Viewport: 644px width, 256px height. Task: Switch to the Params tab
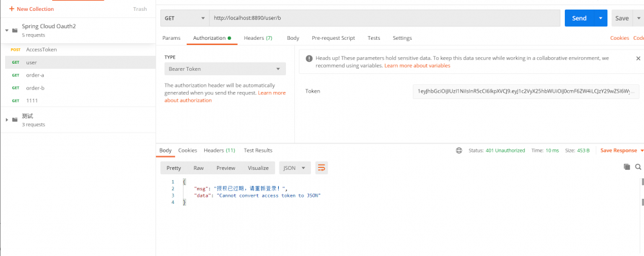[171, 38]
